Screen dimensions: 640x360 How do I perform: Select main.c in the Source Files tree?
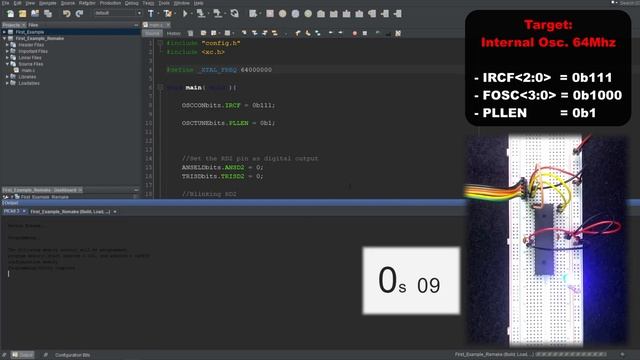[x=28, y=70]
